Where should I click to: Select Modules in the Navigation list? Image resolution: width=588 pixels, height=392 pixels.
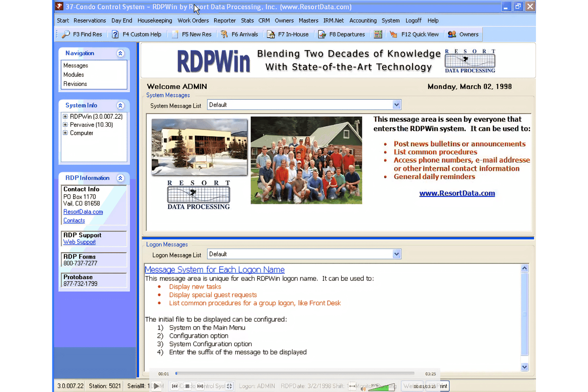click(74, 75)
